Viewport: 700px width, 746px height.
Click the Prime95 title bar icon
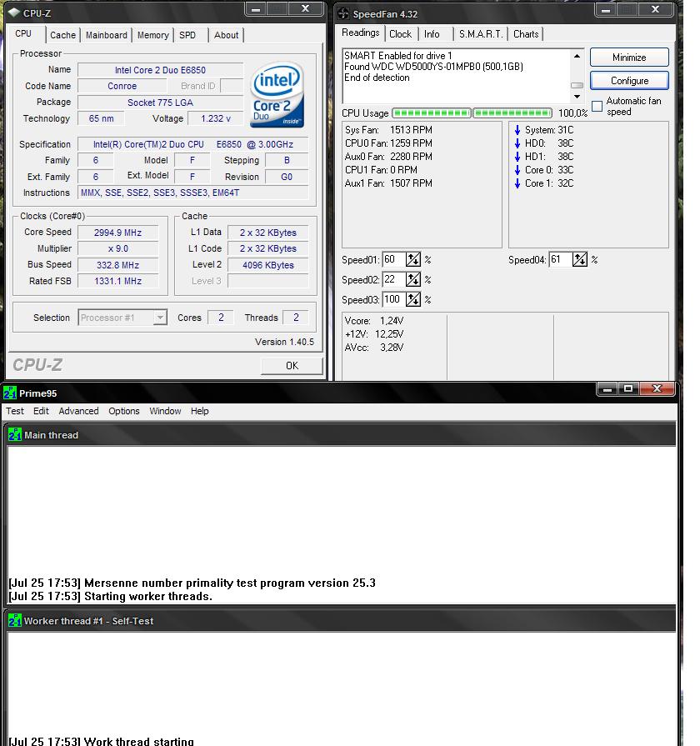[9, 393]
